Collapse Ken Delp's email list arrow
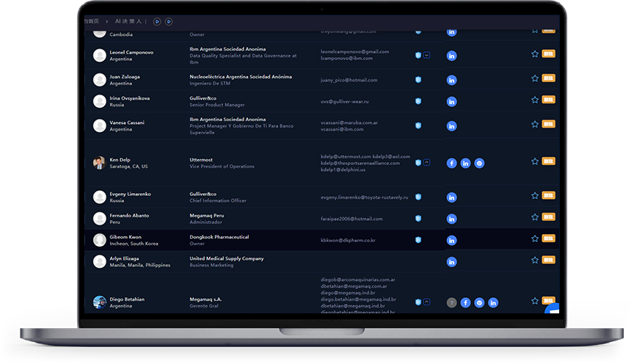 (426, 163)
